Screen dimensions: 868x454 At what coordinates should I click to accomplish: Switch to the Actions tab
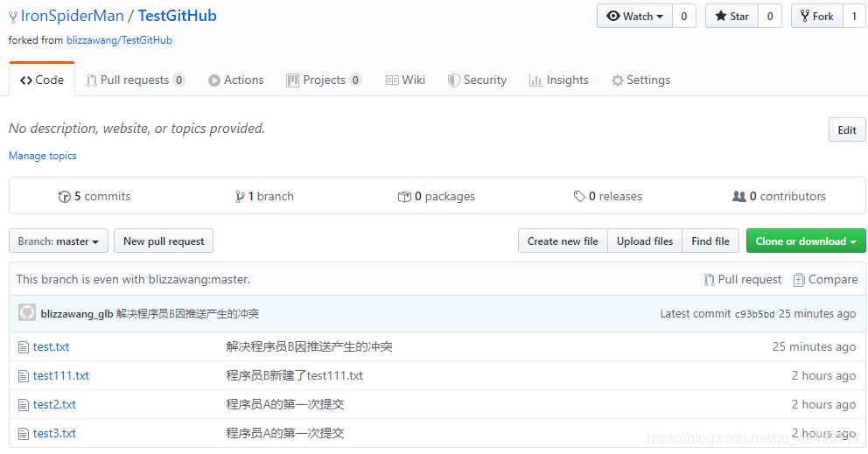tap(236, 80)
